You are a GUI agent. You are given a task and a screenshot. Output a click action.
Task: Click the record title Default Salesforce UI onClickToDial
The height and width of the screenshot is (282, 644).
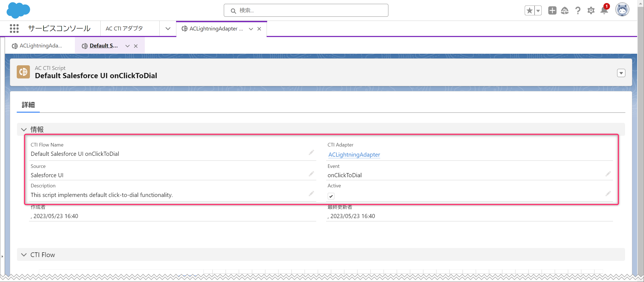tap(96, 76)
